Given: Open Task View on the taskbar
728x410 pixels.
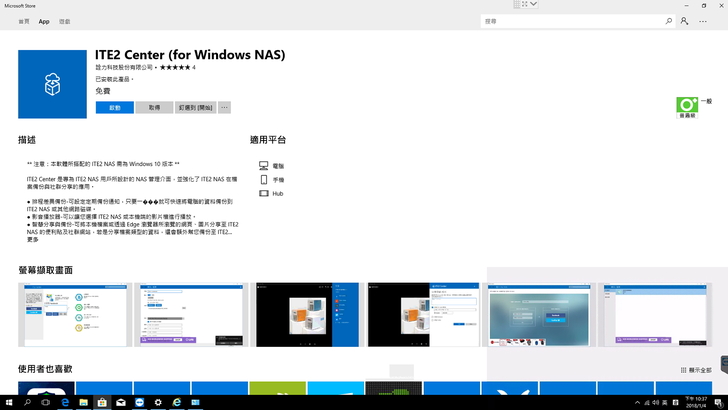Looking at the screenshot, I should coord(46,402).
